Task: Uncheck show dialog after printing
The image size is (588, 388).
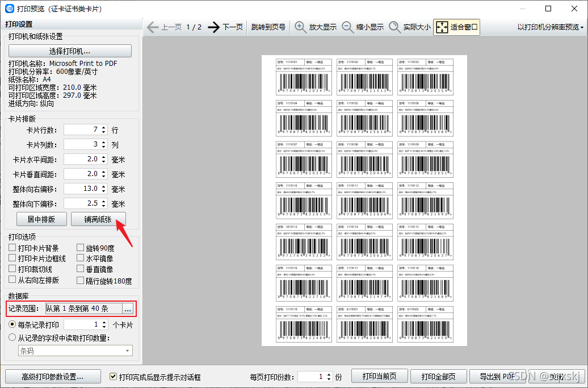Action: (113, 377)
